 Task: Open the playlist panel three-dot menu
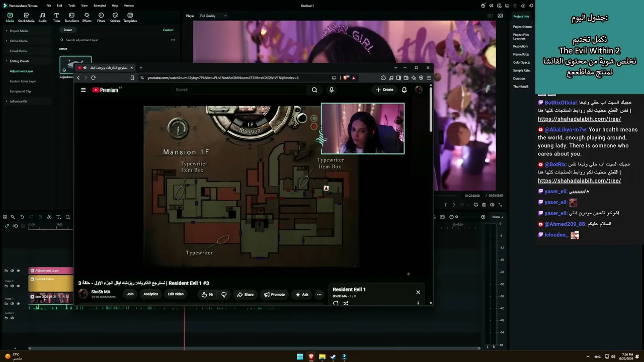418,303
